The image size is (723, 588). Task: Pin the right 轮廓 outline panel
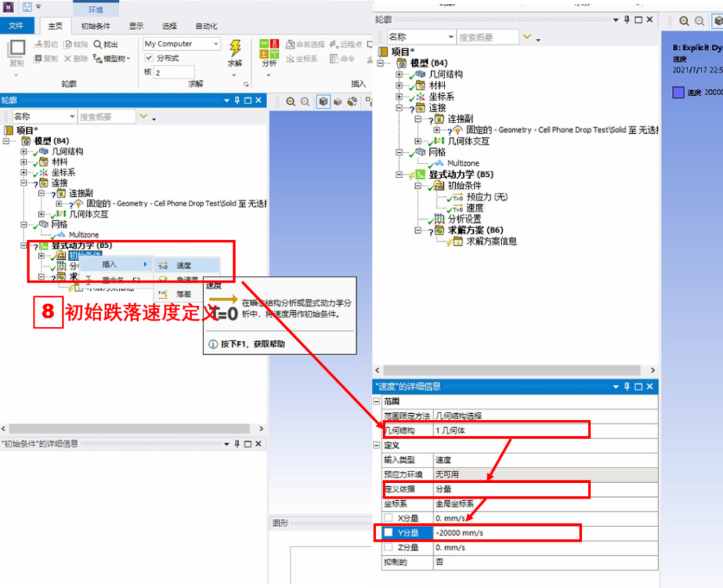click(627, 19)
